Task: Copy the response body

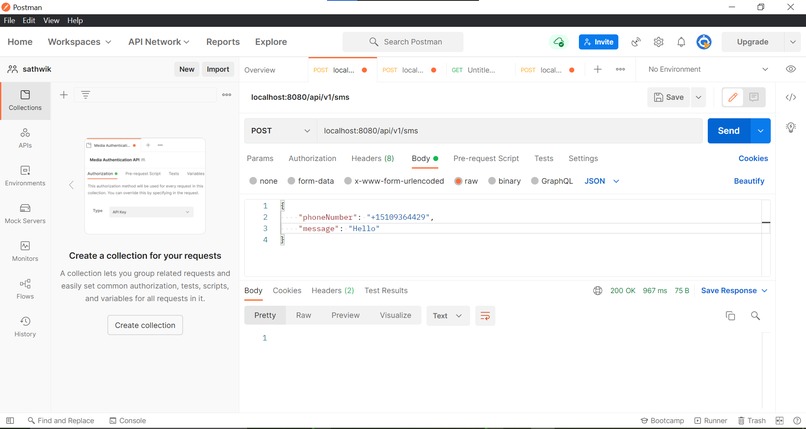Action: click(730, 315)
